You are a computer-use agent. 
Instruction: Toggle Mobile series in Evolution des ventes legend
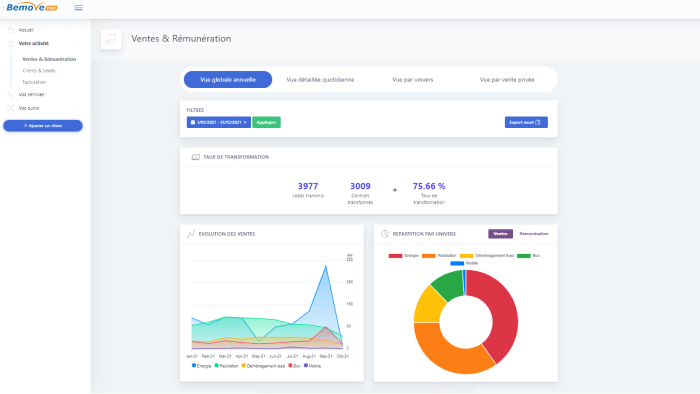pyautogui.click(x=312, y=366)
